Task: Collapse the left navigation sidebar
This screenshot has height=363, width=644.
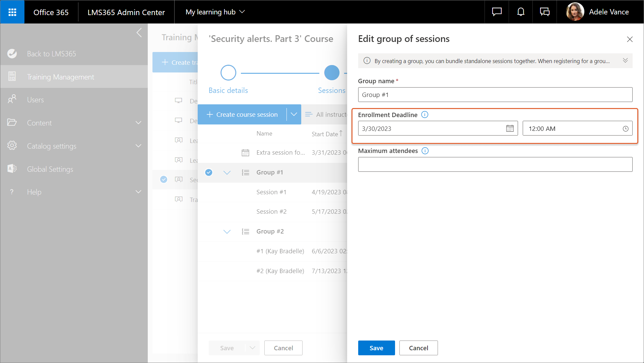Action: pos(139,33)
